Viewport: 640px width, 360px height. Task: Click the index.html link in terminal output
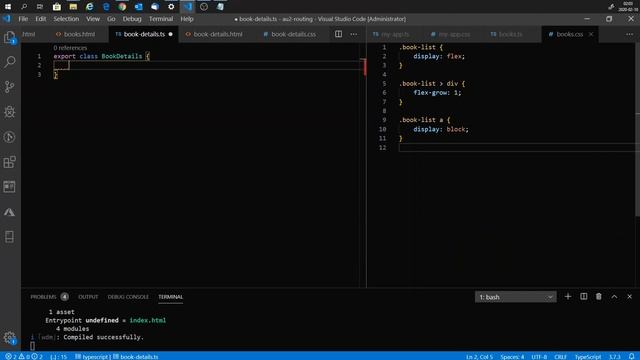[x=147, y=320]
